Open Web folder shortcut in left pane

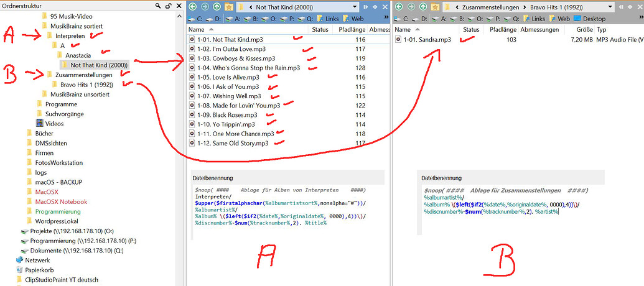(354, 19)
